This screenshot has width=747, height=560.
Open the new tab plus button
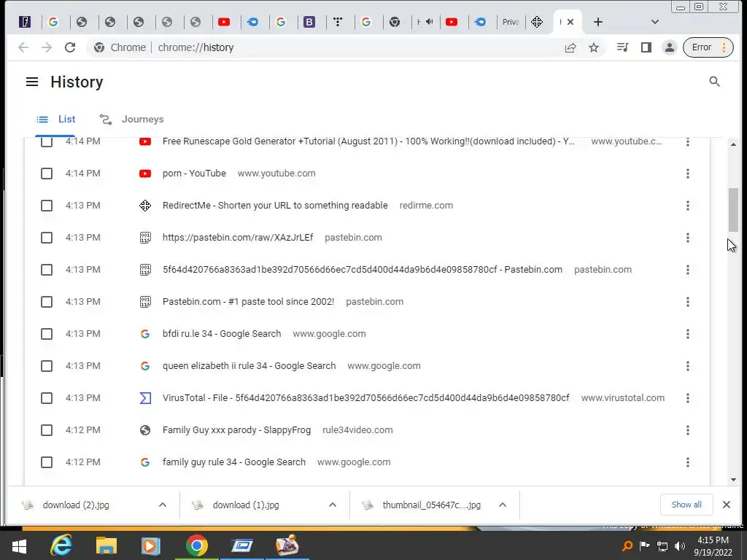pos(598,22)
